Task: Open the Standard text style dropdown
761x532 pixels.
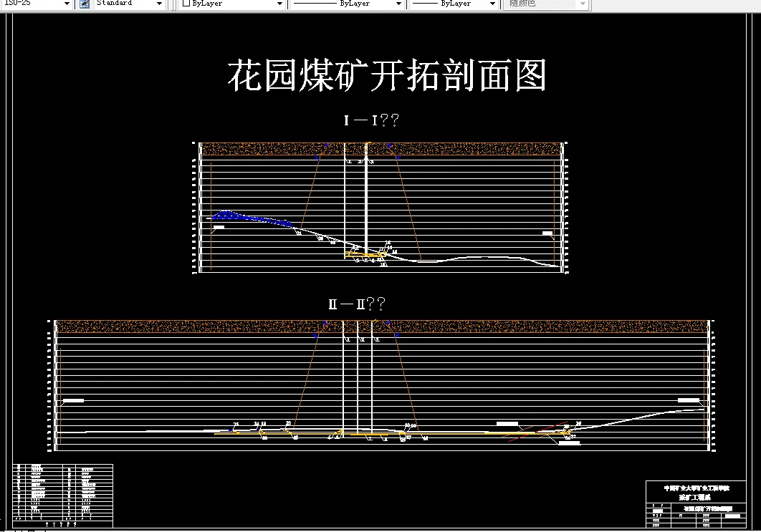Action: (x=158, y=4)
